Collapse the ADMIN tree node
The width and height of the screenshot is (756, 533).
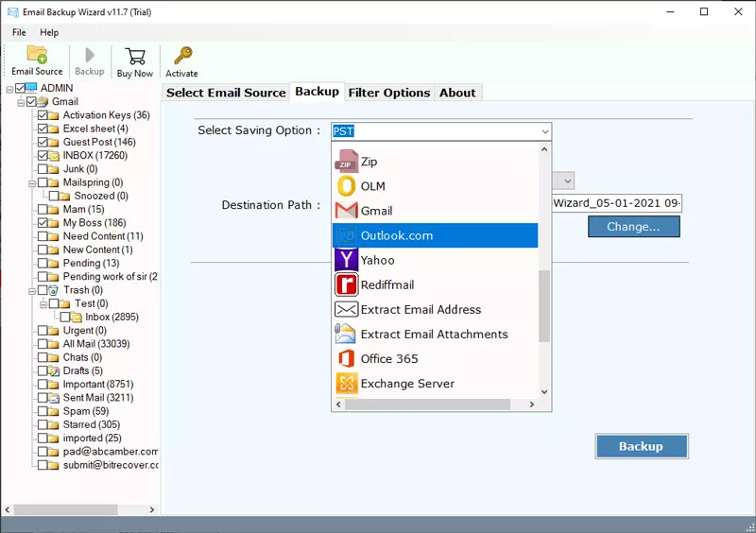[x=9, y=89]
